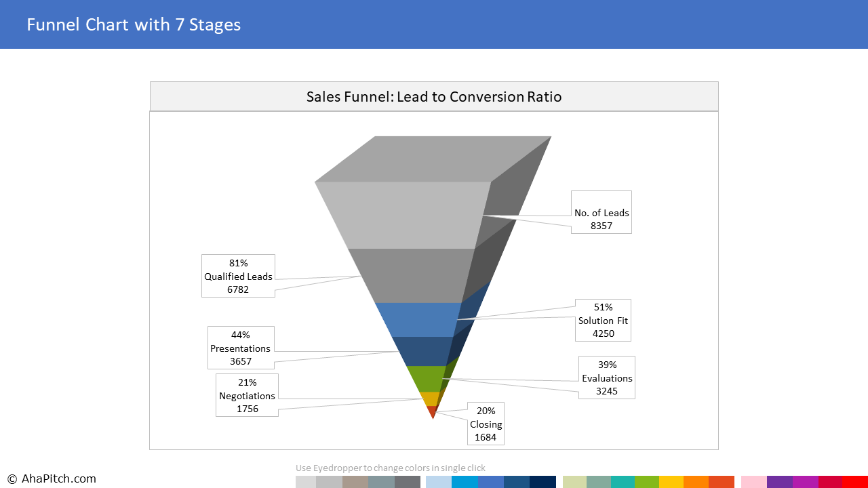868x488 pixels.
Task: Click the '39% Evaluations 3245' label box
Action: click(x=607, y=378)
